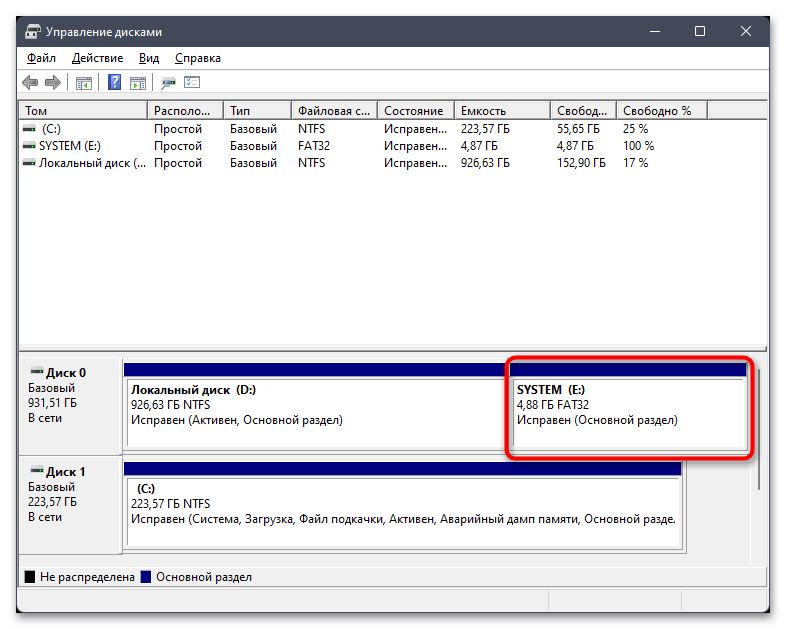Image resolution: width=786 pixels, height=629 pixels.
Task: Click the 926,63 ГБ capacity cell
Action: coord(485,163)
